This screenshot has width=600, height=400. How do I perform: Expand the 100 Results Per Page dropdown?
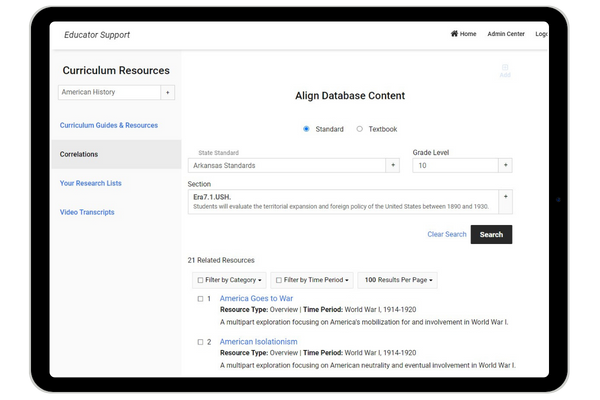397,280
